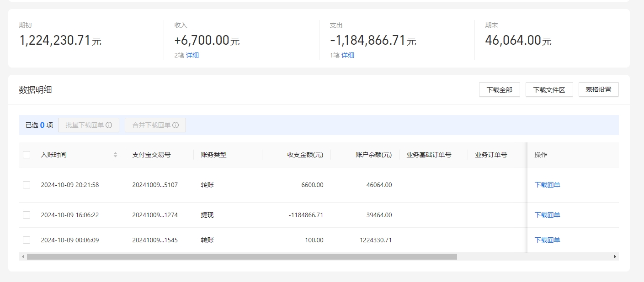Click 收入 amount +6,700.00元
Screen dimensions: 644x282
point(207,41)
